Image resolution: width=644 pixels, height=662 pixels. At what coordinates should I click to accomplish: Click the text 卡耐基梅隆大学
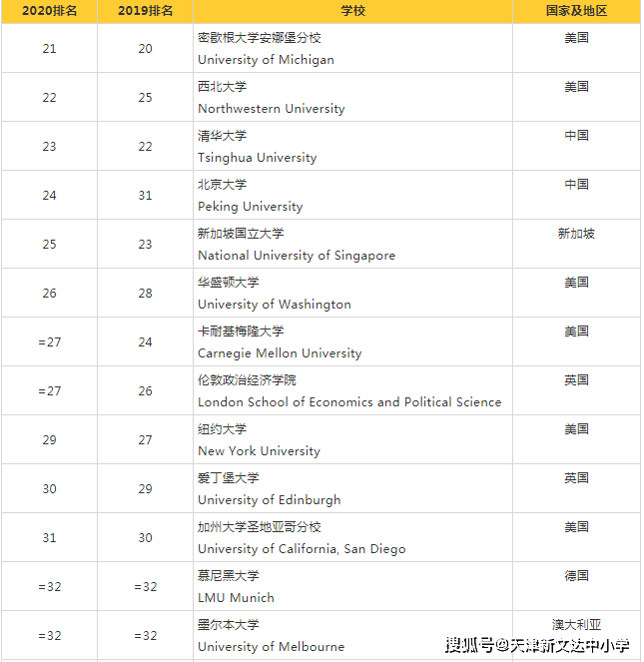tap(241, 331)
